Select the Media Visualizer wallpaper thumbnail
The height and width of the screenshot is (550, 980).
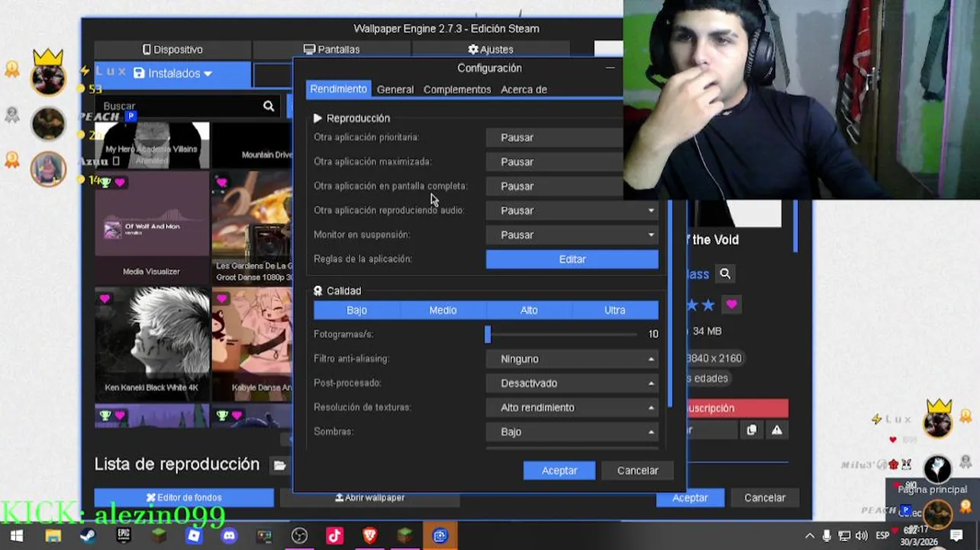coord(151,227)
